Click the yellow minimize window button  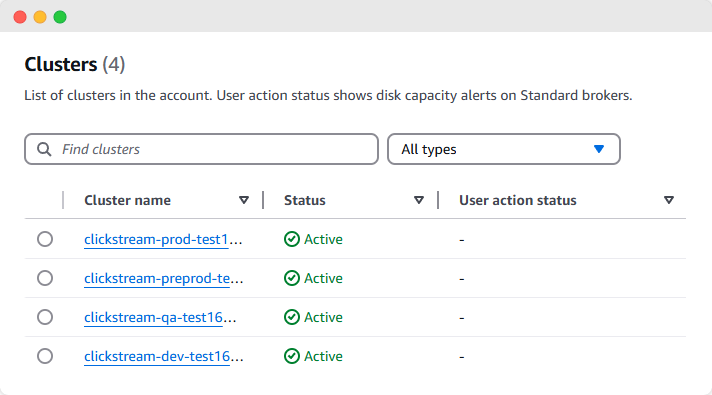40,17
